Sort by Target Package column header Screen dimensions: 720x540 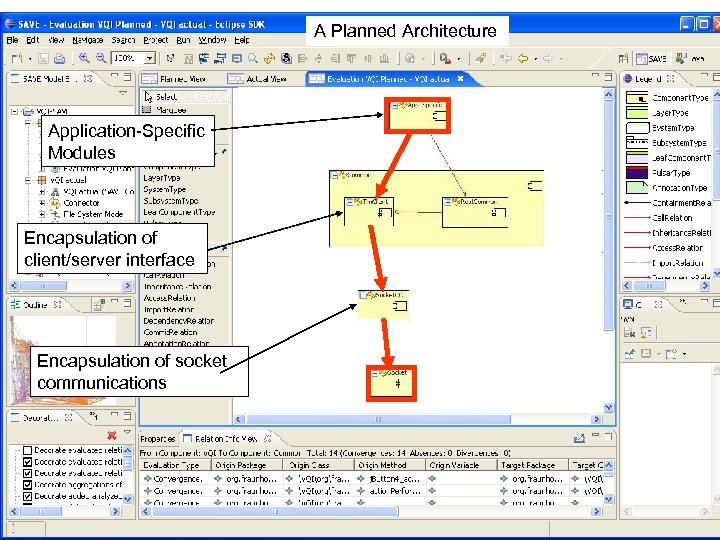(533, 465)
